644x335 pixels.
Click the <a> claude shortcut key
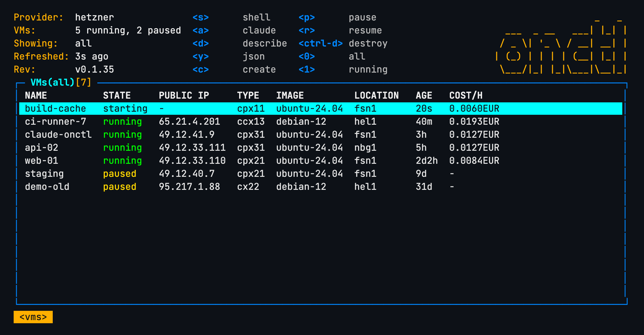pyautogui.click(x=200, y=30)
